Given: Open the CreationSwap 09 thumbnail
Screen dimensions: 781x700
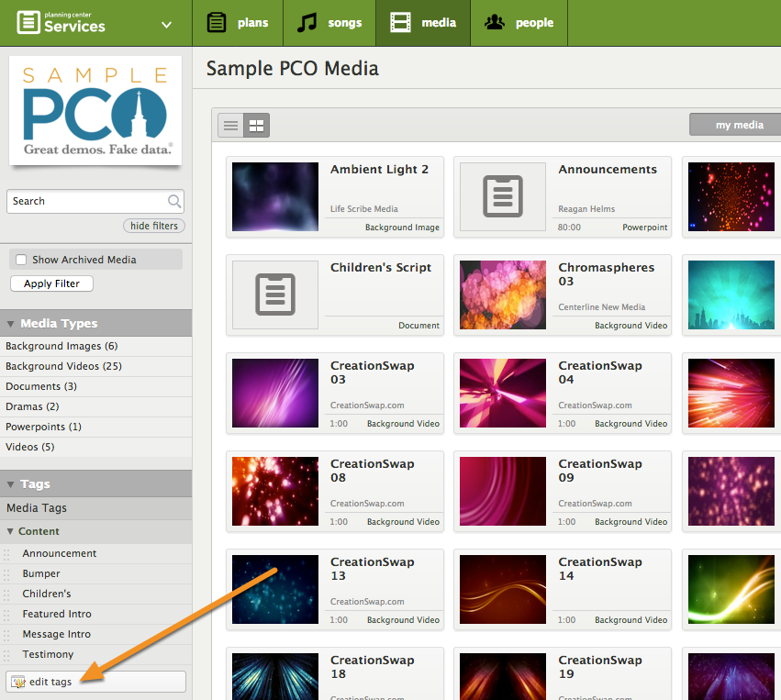Looking at the screenshot, I should click(503, 491).
